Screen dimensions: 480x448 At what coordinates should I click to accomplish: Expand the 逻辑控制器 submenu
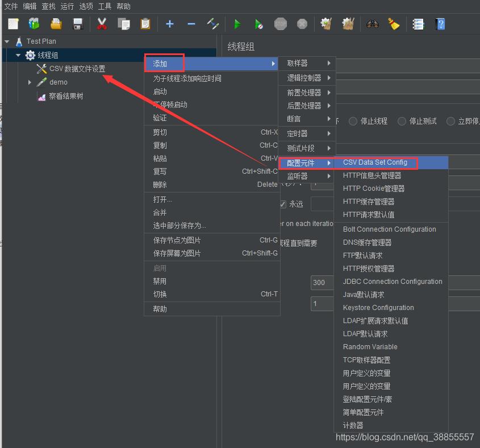(307, 78)
